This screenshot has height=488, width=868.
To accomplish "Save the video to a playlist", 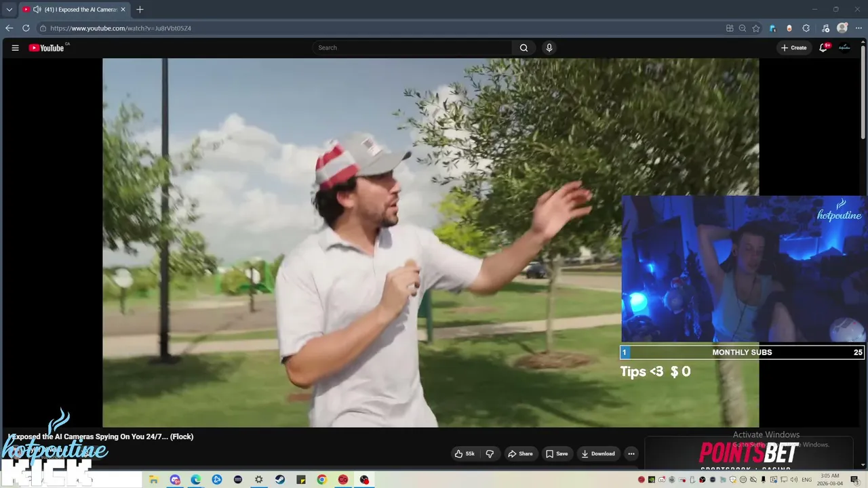I will point(557,454).
